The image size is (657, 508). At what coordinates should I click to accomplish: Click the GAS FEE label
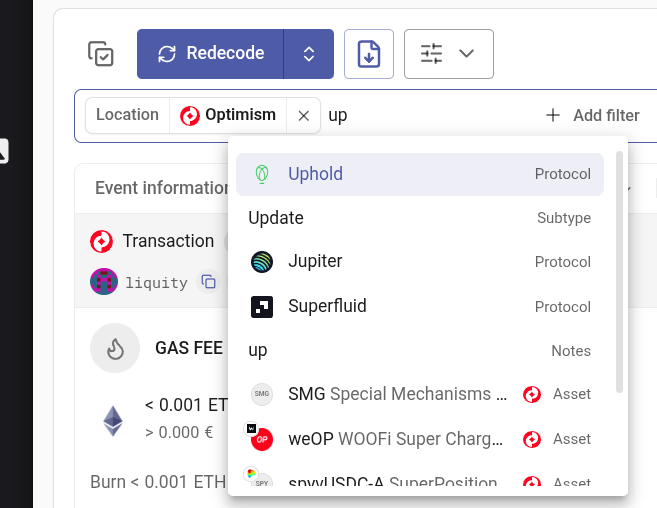coord(189,348)
